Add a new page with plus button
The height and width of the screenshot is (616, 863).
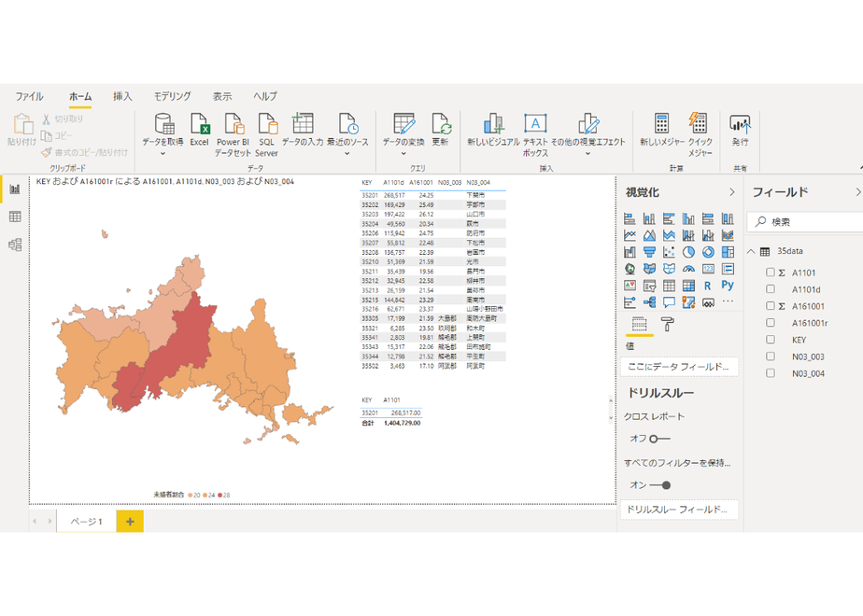[130, 522]
